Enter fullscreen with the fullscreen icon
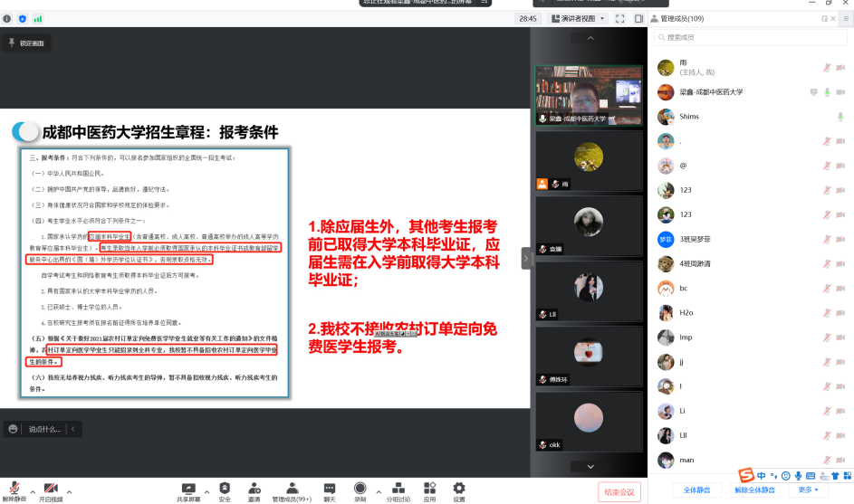854x504 pixels. coord(619,18)
